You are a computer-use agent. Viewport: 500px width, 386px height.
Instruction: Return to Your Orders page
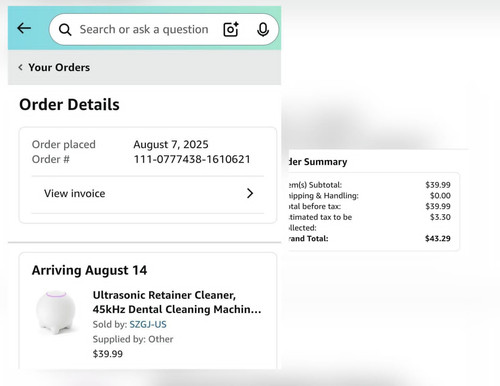pos(59,67)
